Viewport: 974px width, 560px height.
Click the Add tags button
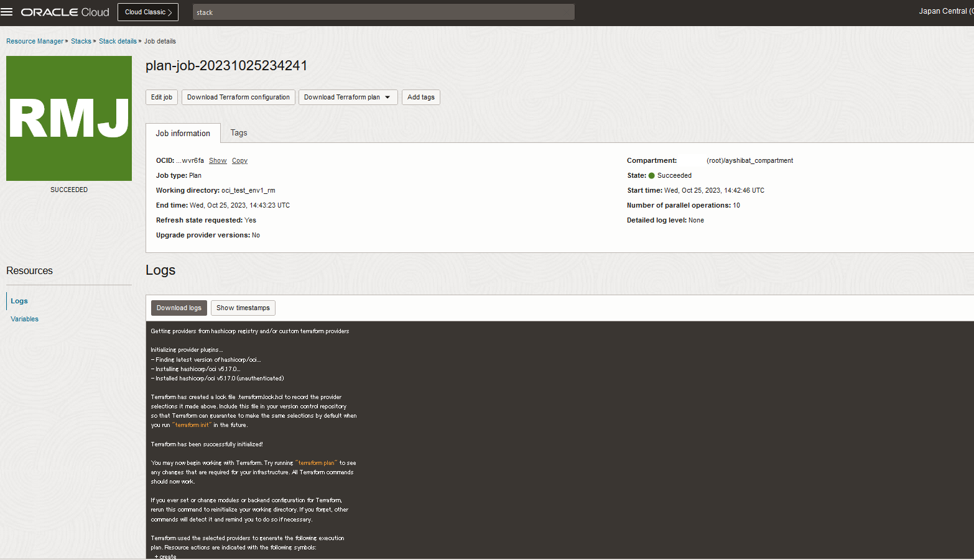[x=421, y=97]
